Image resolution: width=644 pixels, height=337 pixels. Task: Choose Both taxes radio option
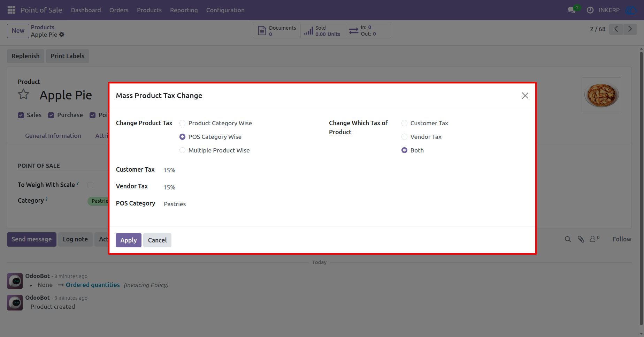404,150
